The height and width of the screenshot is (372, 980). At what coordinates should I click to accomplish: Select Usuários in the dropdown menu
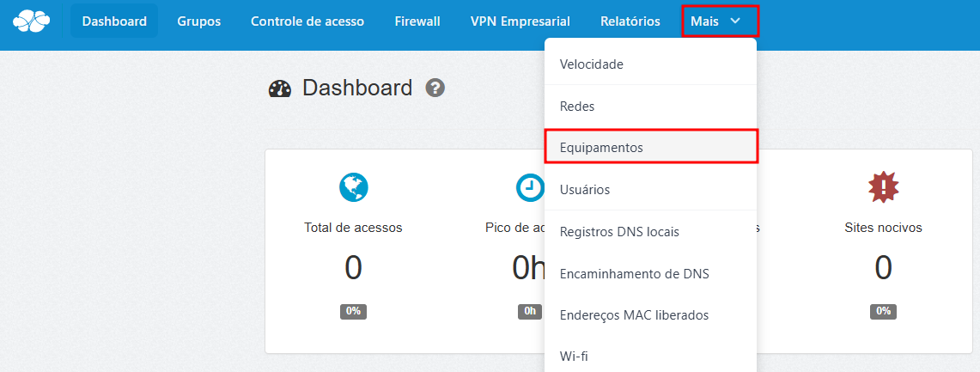[585, 190]
